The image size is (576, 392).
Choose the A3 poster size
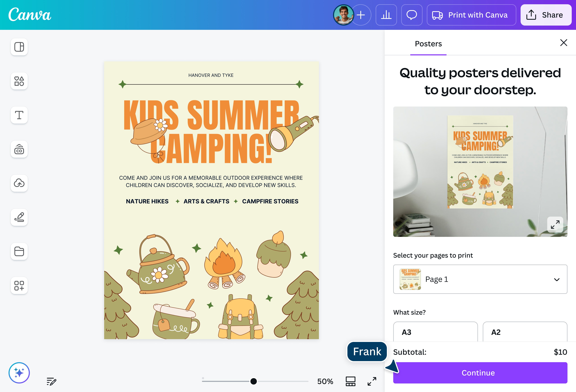point(435,332)
